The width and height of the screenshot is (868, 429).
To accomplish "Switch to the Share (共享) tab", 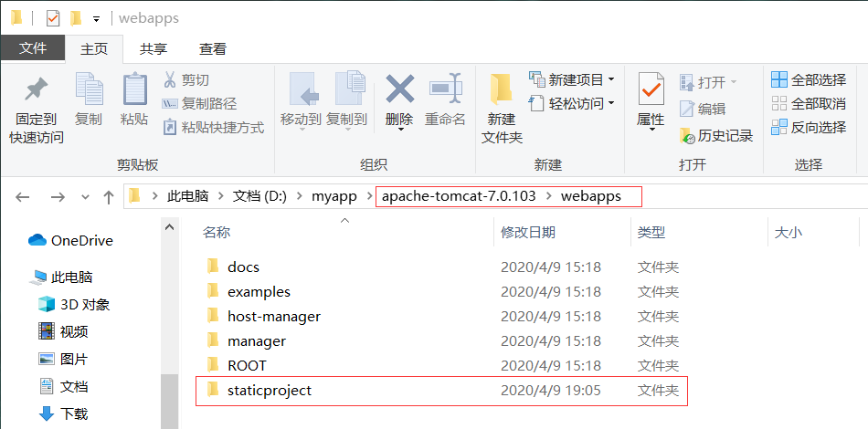I will (x=153, y=49).
